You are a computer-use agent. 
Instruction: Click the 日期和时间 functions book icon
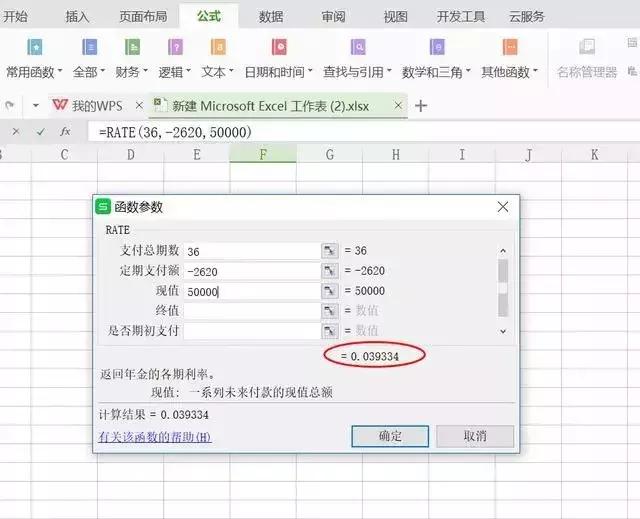click(280, 47)
